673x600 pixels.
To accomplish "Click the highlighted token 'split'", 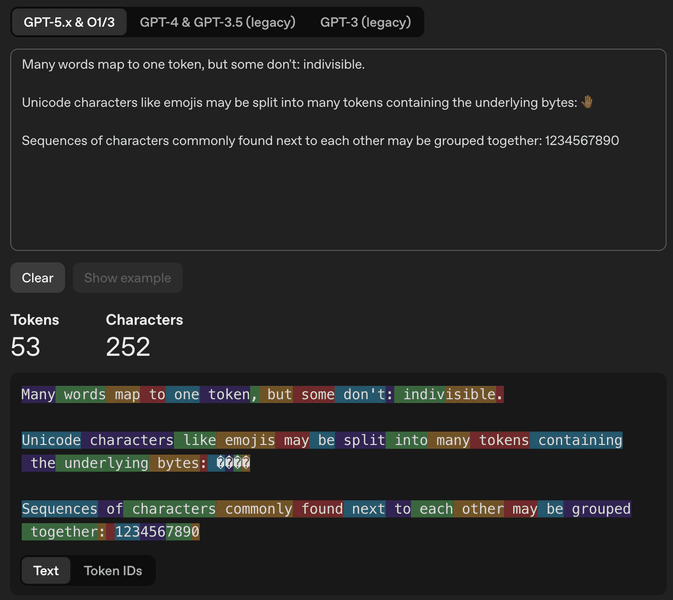I will click(361, 440).
